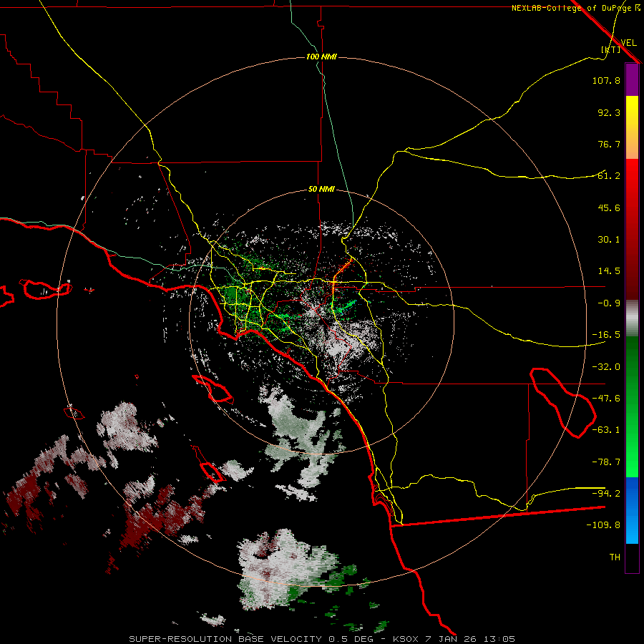
Task: Pick the gray near-zero segment of color bar
Action: [632, 318]
